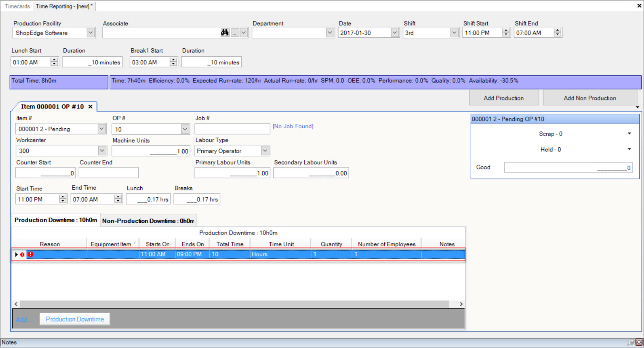The image size is (644, 348).
Task: Sort by the Equipment Item column header
Action: click(x=112, y=244)
